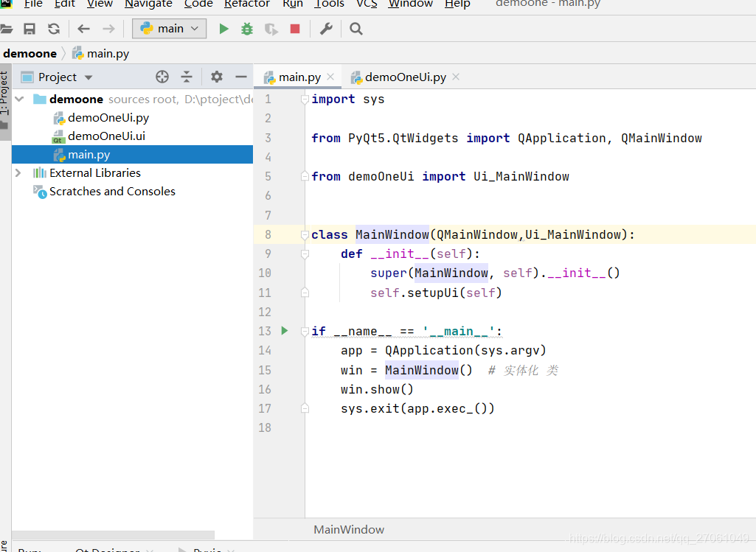The image size is (756, 552).
Task: Open the VCS menu
Action: (367, 4)
